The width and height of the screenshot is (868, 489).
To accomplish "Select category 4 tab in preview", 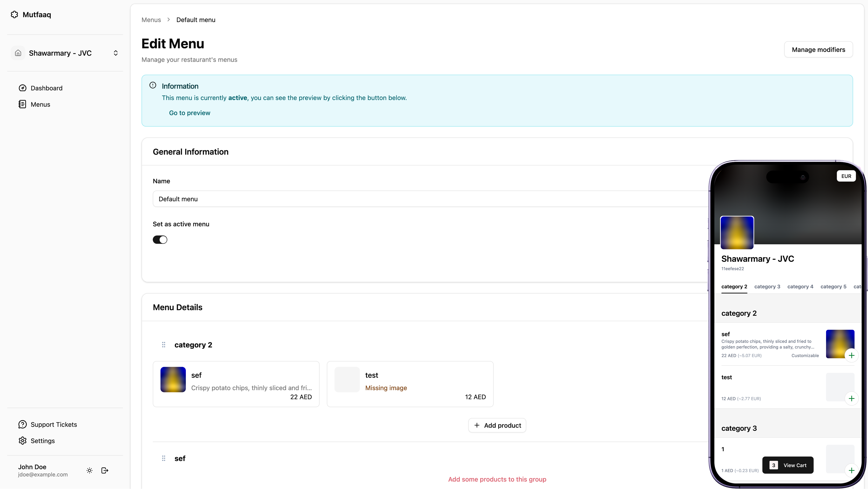I will (x=800, y=286).
